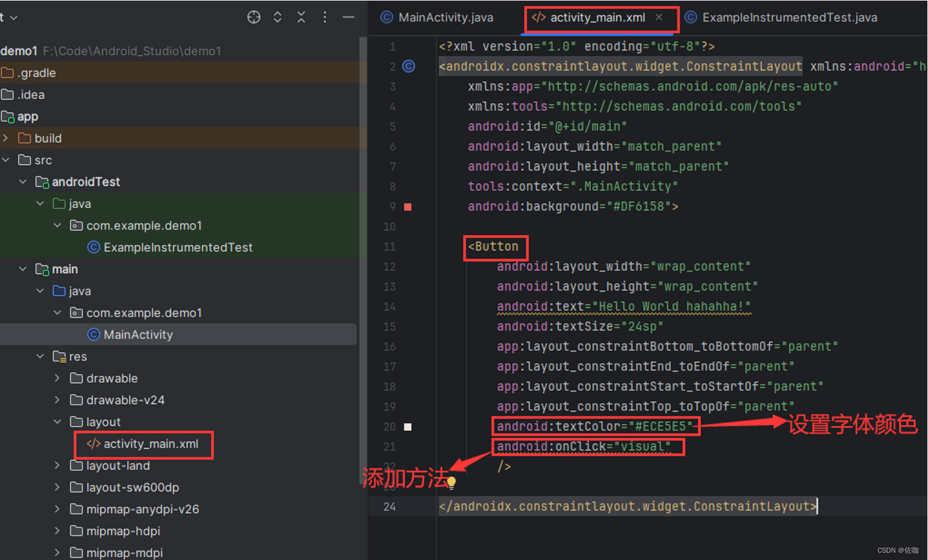Image resolution: width=928 pixels, height=560 pixels.
Task: Collapse the androidTest folder
Action: pyautogui.click(x=23, y=182)
